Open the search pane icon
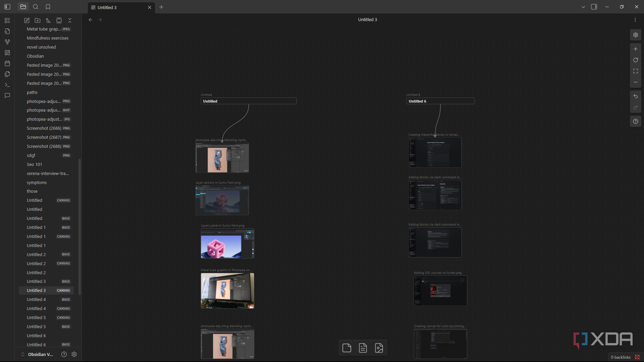The image size is (644, 362). coord(36,7)
